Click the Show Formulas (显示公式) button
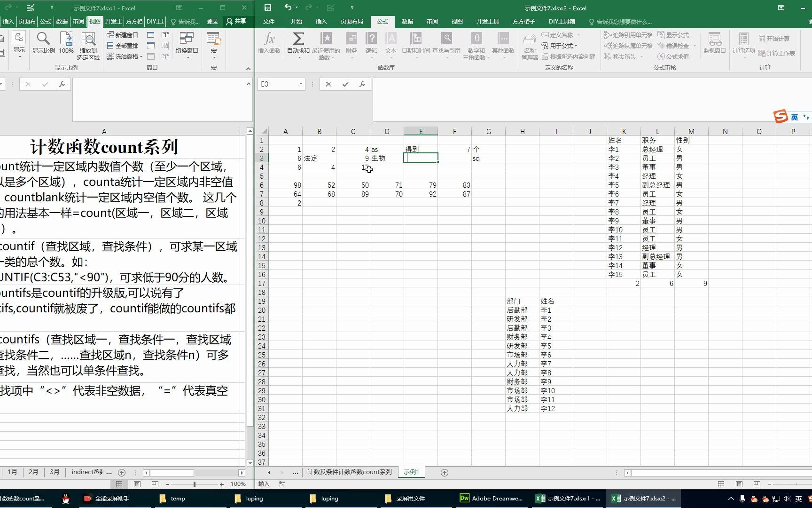The image size is (812, 508). pos(673,35)
